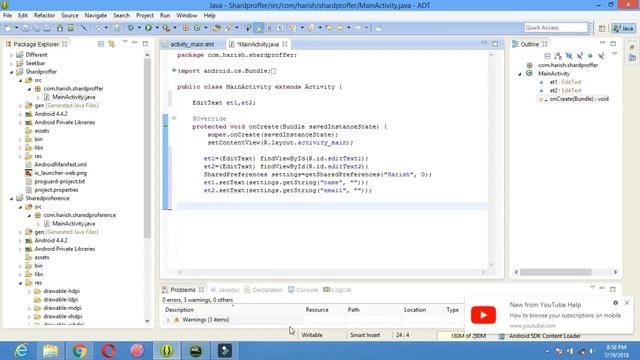
Task: Expand the drawable-hdpi folder
Action: (x=29, y=291)
